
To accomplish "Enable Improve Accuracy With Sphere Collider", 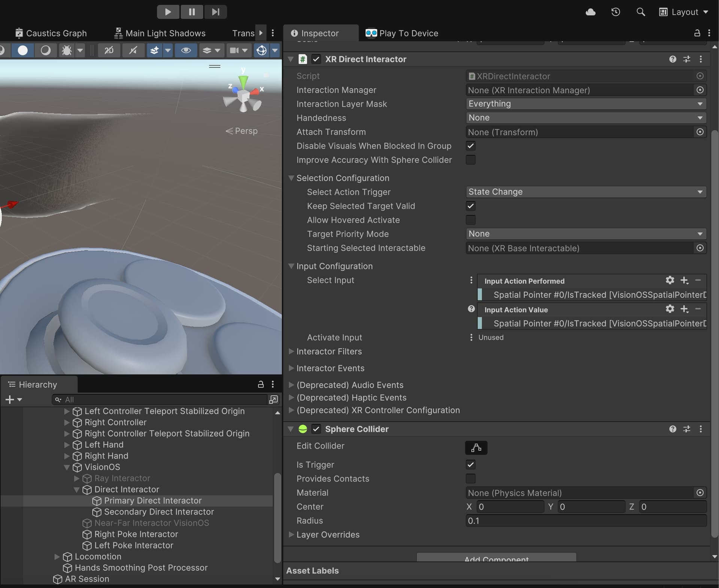I will [x=471, y=160].
